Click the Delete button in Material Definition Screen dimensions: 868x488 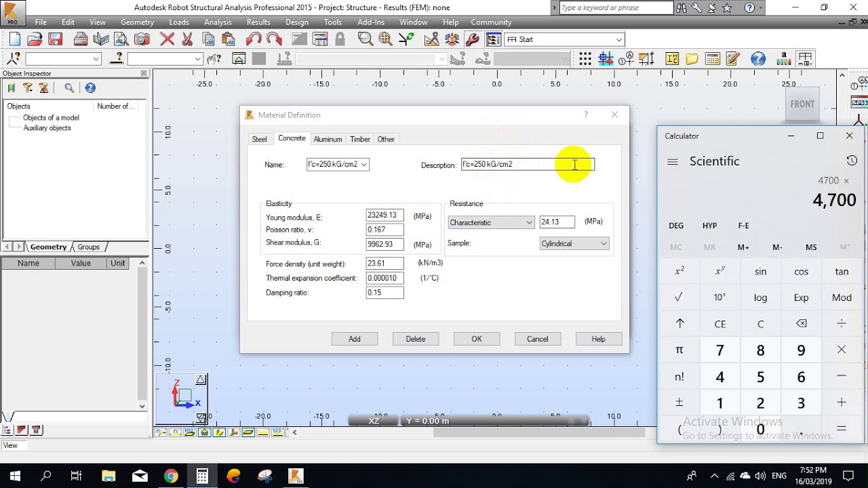pyautogui.click(x=416, y=339)
